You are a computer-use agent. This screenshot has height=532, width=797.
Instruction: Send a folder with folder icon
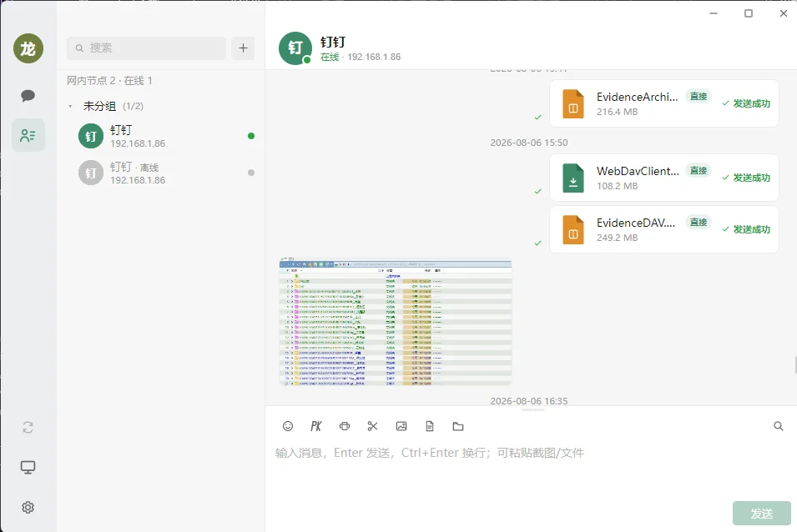[458, 426]
